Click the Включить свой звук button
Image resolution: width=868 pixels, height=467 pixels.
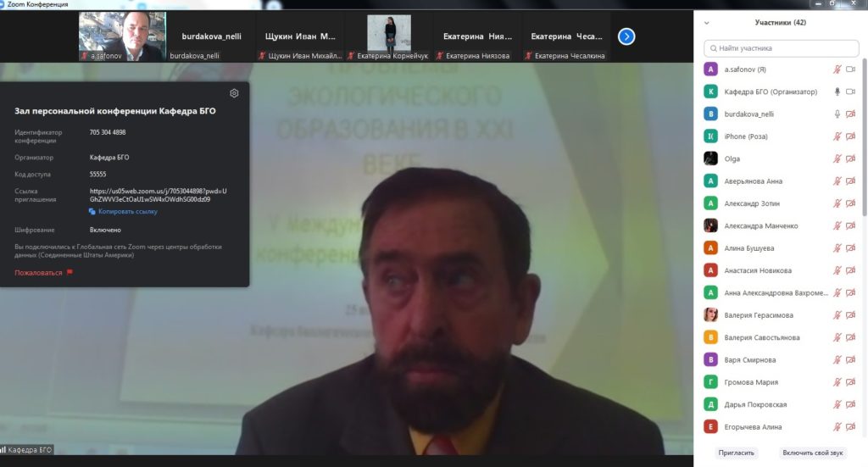coord(813,453)
